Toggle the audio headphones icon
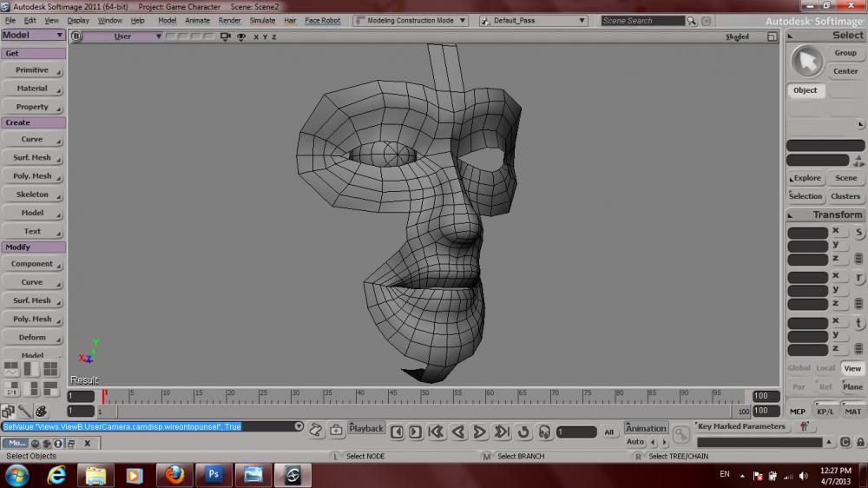This screenshot has height=488, width=868. tap(545, 432)
